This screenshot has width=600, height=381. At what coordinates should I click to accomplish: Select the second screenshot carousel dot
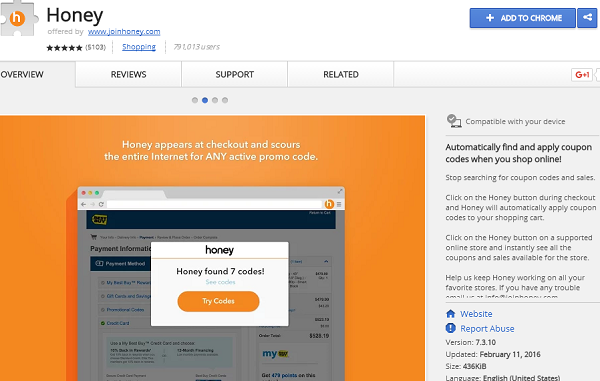(x=205, y=100)
